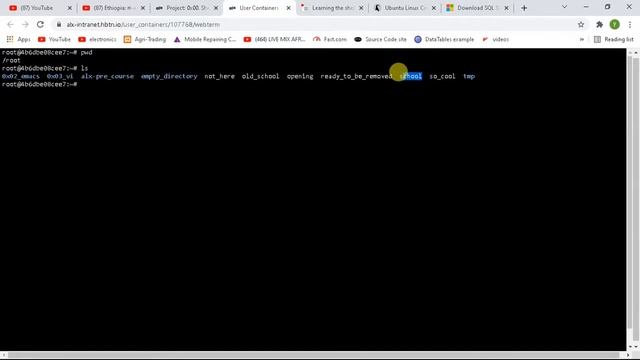Click the opening entry in listing

click(300, 76)
